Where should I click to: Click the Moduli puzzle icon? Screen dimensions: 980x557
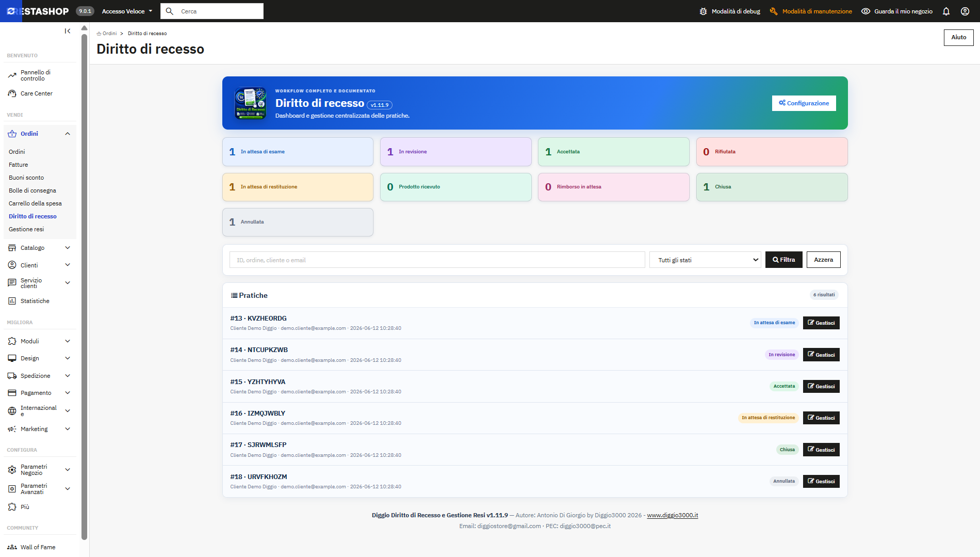pos(12,341)
